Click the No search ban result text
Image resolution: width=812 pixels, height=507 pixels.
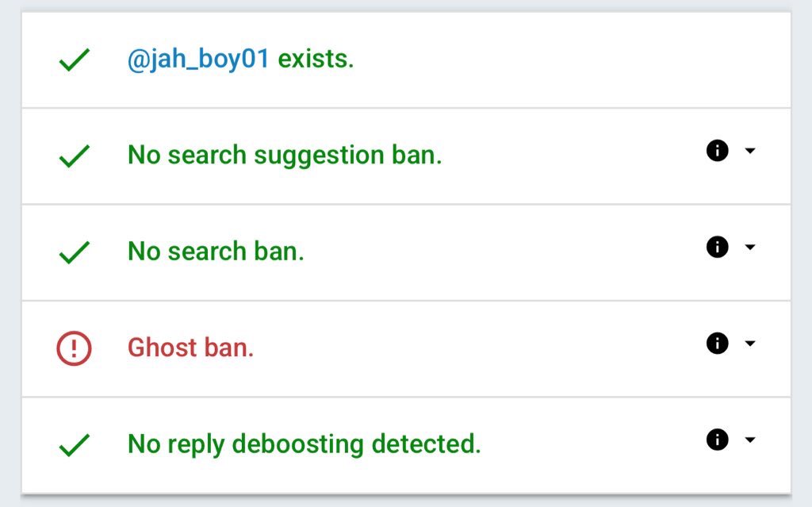coord(216,251)
